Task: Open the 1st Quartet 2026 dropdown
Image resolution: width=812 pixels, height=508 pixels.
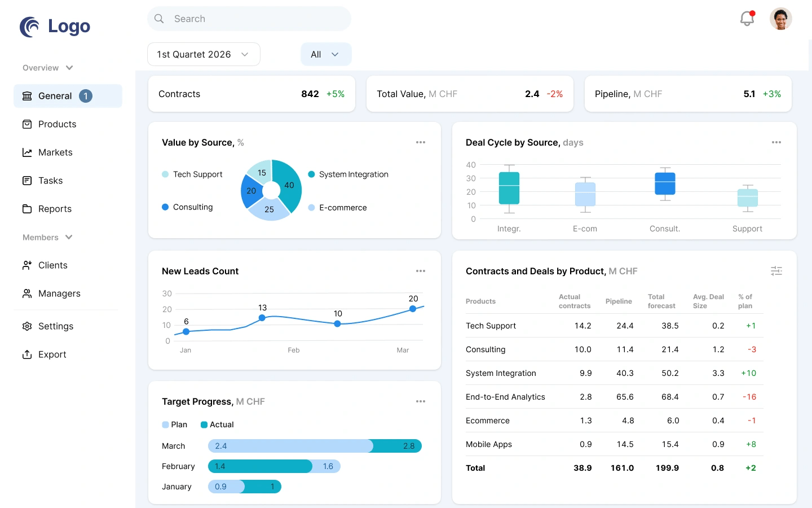Action: click(204, 54)
